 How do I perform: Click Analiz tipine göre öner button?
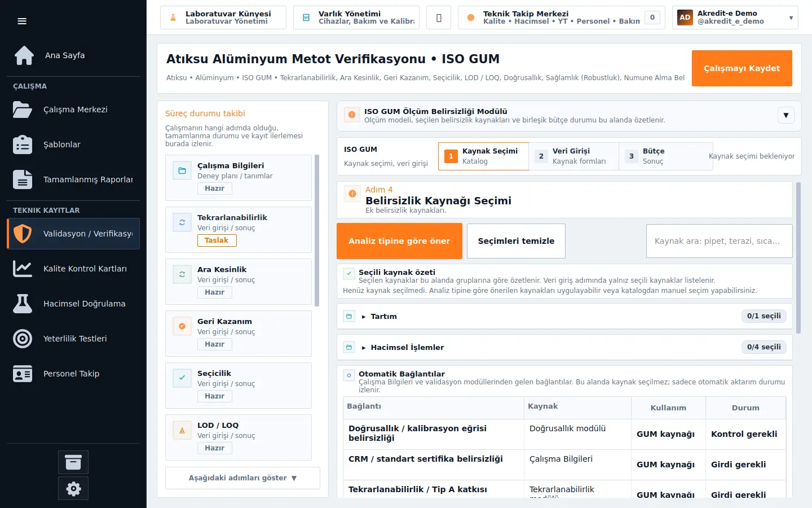(x=399, y=241)
